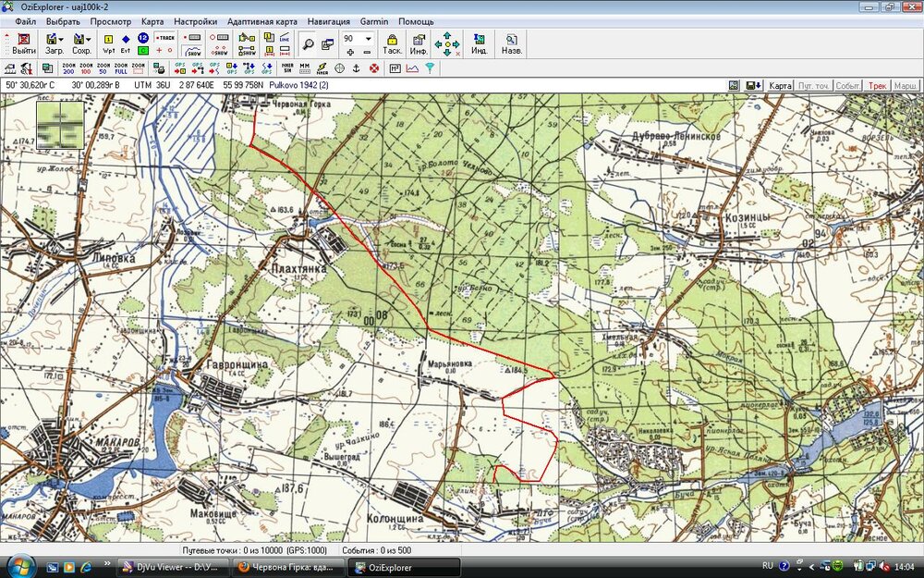Open the Garmin menu

click(374, 21)
